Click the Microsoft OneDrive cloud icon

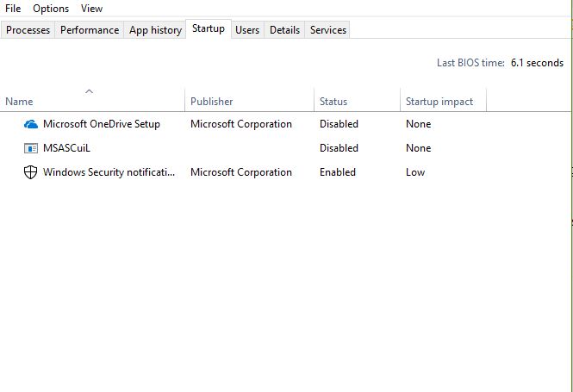tap(31, 124)
